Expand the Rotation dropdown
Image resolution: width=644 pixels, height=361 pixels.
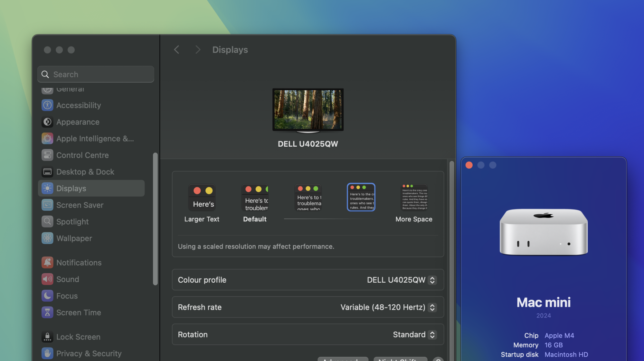point(432,335)
